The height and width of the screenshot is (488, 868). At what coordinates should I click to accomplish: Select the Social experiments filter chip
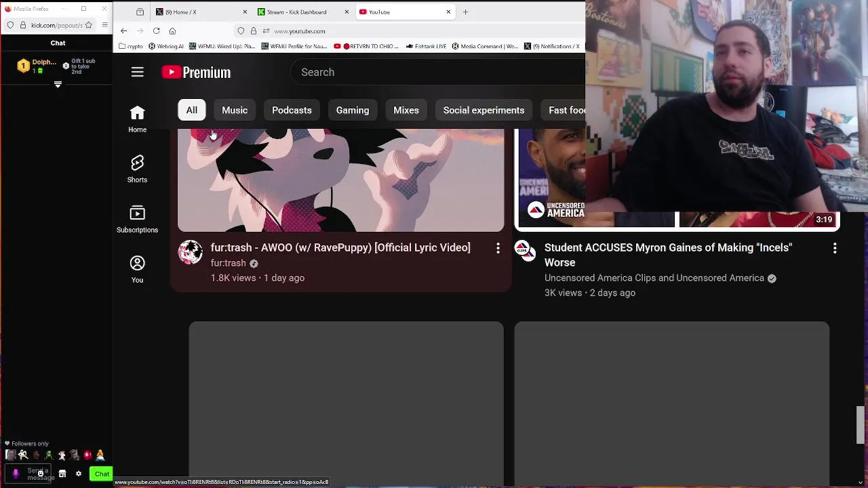(484, 110)
